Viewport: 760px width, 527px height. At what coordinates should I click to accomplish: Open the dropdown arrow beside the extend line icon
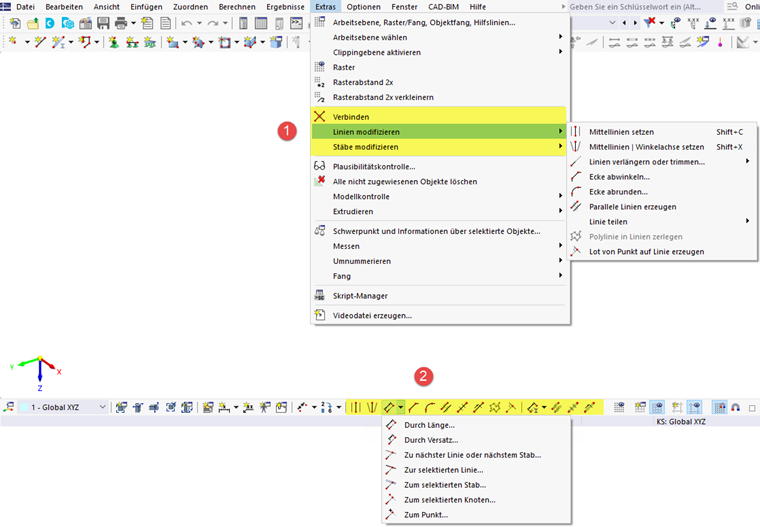(400, 407)
